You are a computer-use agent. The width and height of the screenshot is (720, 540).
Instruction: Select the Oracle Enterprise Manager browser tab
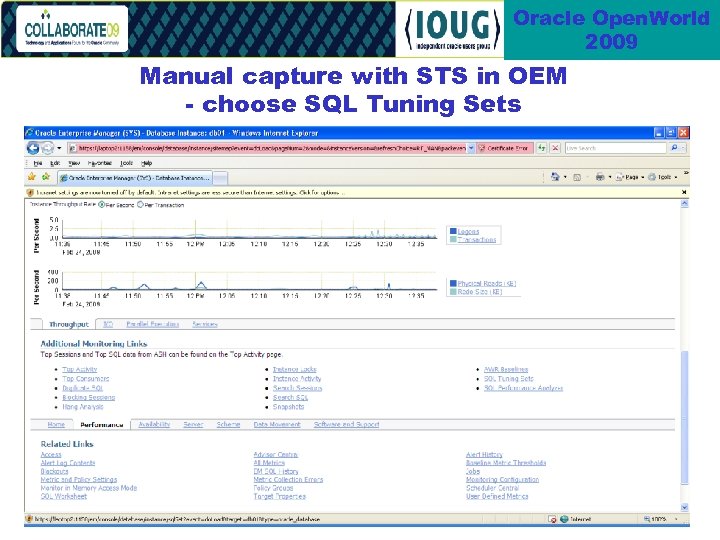135,178
